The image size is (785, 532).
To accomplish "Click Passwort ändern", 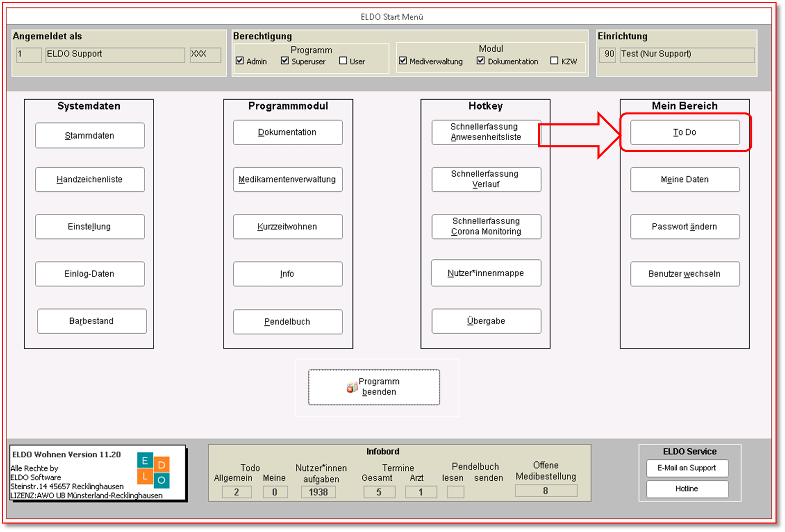I will [x=685, y=227].
